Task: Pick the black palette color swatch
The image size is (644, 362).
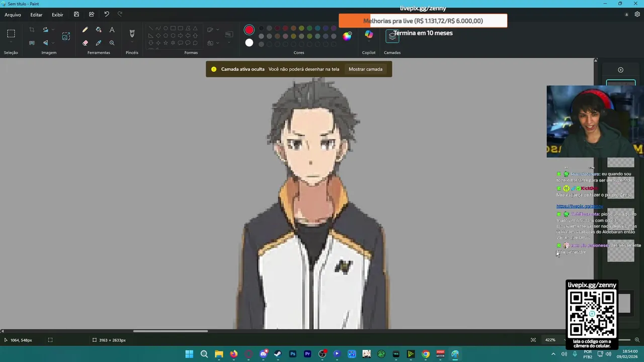Action: tap(261, 28)
